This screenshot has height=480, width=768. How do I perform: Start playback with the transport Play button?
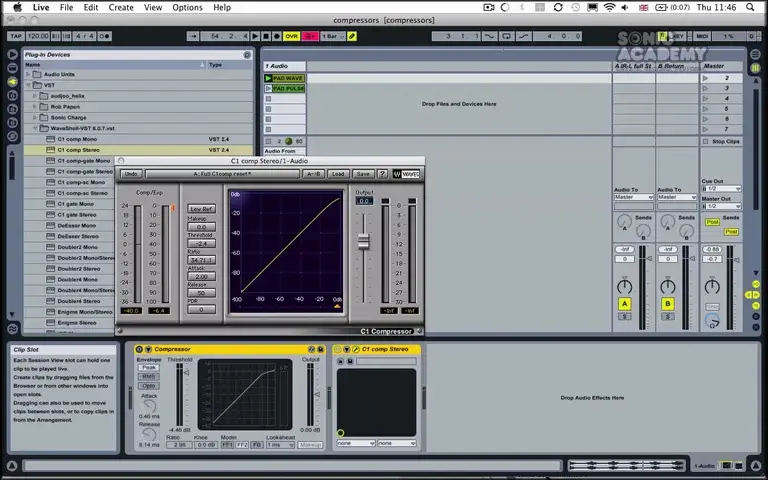255,36
